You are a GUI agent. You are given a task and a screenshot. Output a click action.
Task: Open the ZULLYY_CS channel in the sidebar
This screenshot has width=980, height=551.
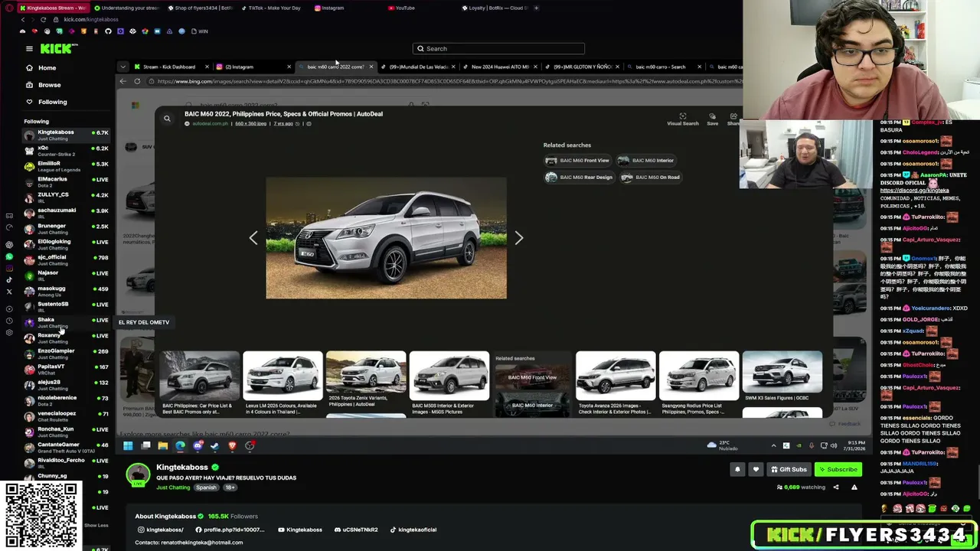67,197
